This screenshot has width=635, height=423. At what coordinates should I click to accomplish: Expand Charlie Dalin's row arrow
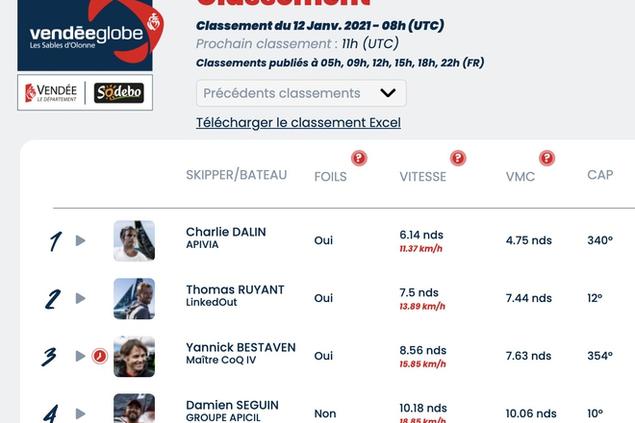80,241
